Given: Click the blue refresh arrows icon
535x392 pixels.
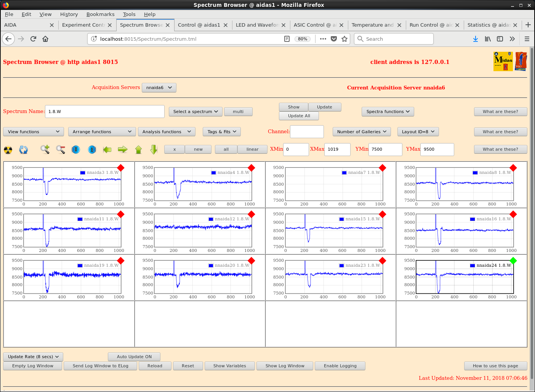Looking at the screenshot, I should click(24, 150).
